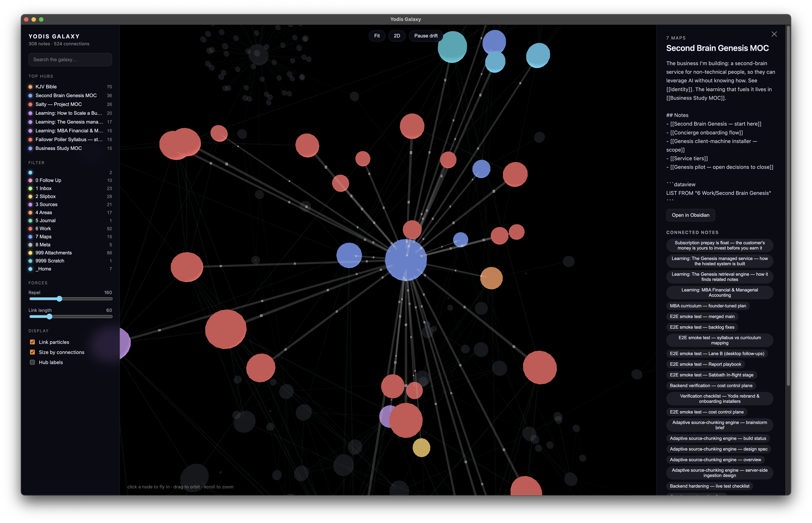The image size is (812, 523).
Task: Open Backend hardening — live test checklist
Action: coord(709,486)
